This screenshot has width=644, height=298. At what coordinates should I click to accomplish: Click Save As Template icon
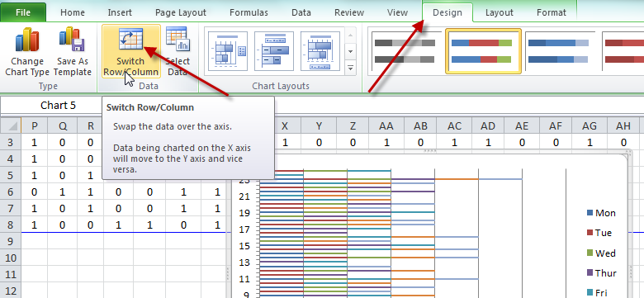pos(73,39)
